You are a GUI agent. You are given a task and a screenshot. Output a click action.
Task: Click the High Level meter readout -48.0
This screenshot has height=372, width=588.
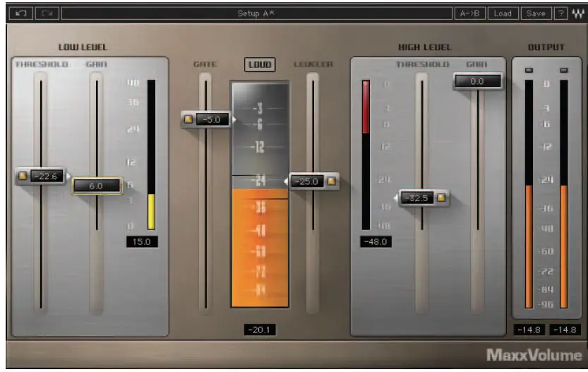(x=376, y=241)
